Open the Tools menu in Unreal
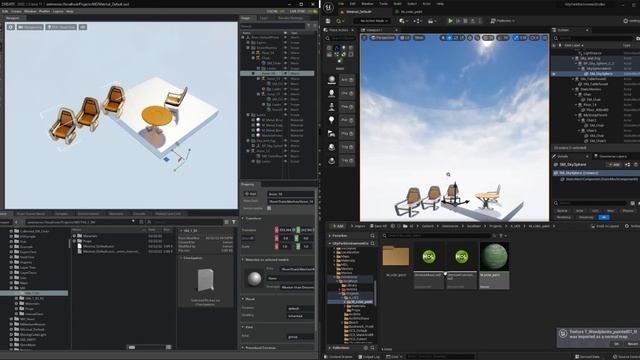640x360 pixels. [x=383, y=4]
